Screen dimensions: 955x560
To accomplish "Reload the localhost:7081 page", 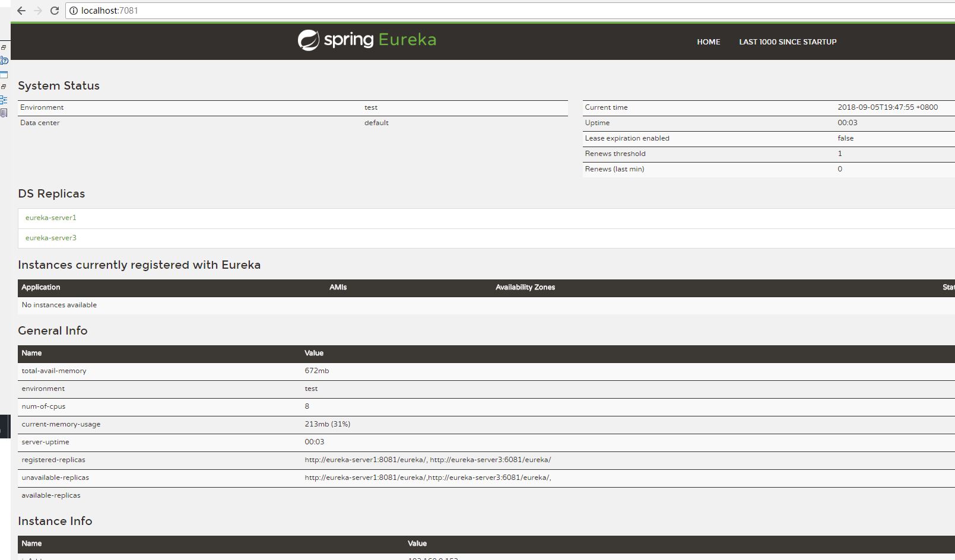I will [x=55, y=11].
